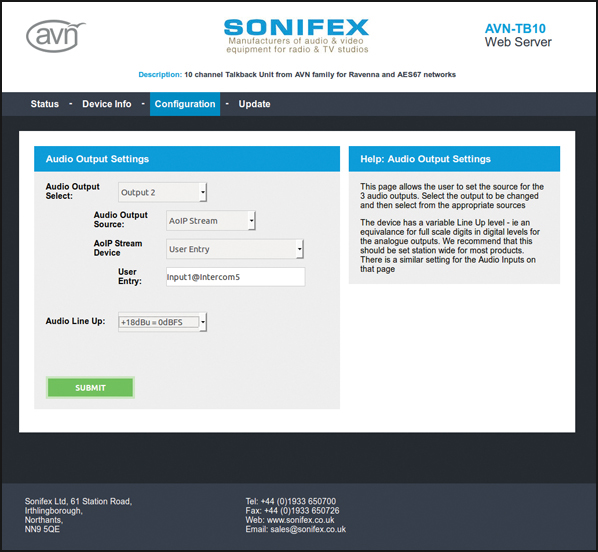This screenshot has width=598, height=552.
Task: Click the AVN logo
Action: click(56, 36)
